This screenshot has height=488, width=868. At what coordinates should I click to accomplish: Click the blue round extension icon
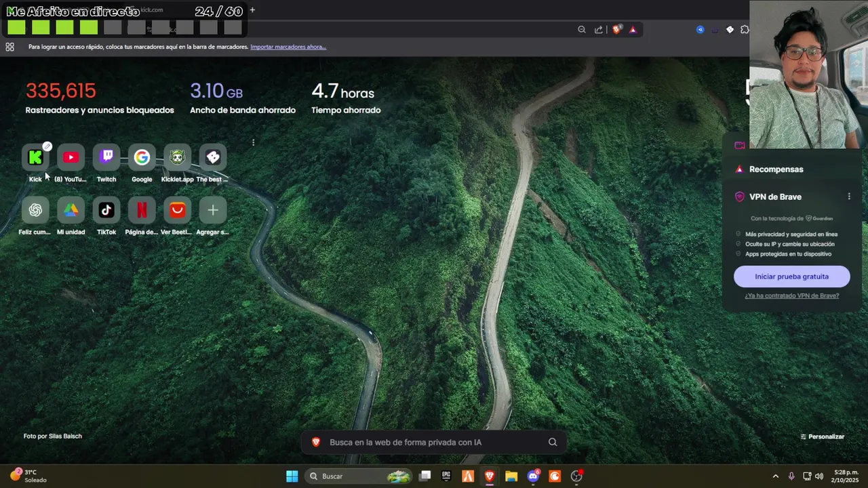tap(701, 30)
